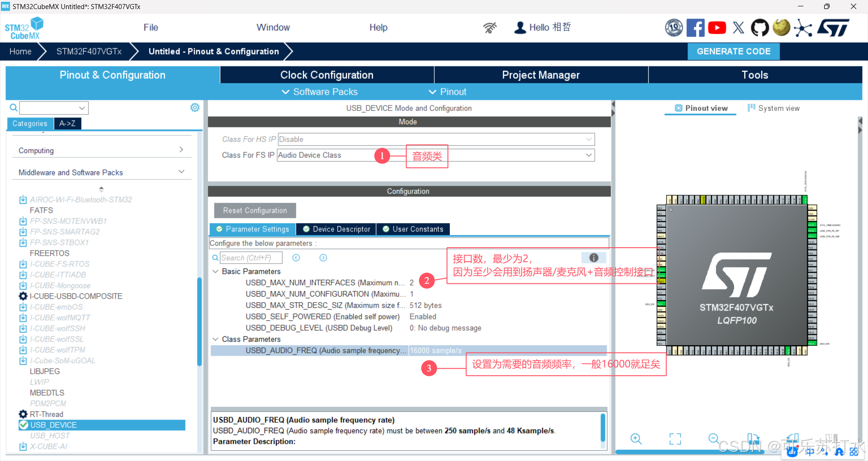Click STM32F407VGTx breadcrumb

click(x=89, y=52)
